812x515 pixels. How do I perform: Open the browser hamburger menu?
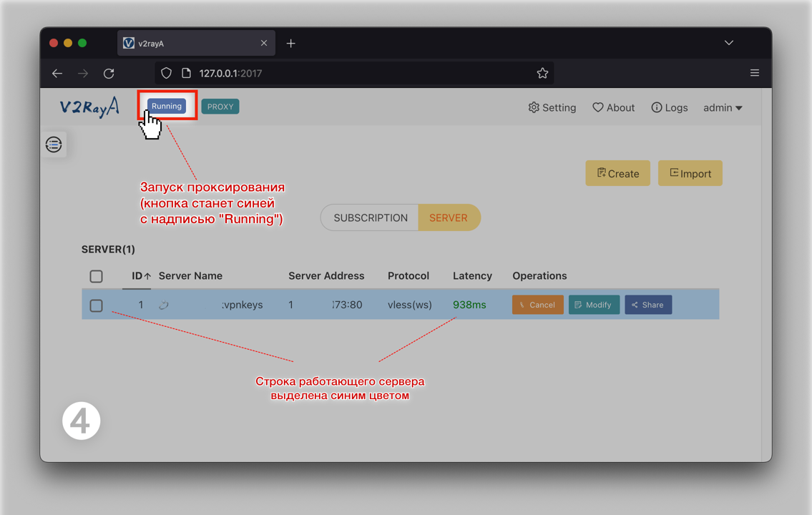pyautogui.click(x=754, y=73)
